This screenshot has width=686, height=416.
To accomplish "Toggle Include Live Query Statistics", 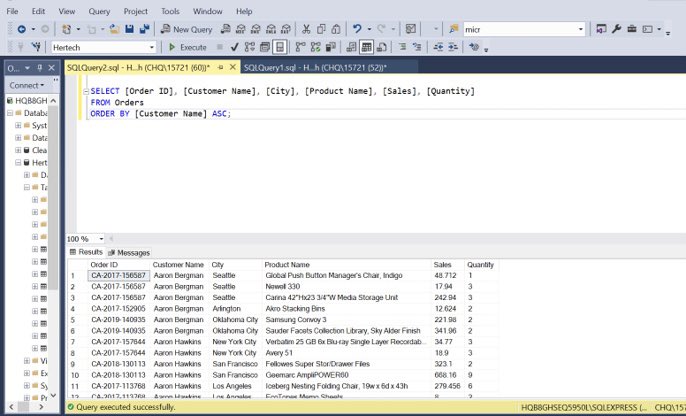I will [x=315, y=47].
